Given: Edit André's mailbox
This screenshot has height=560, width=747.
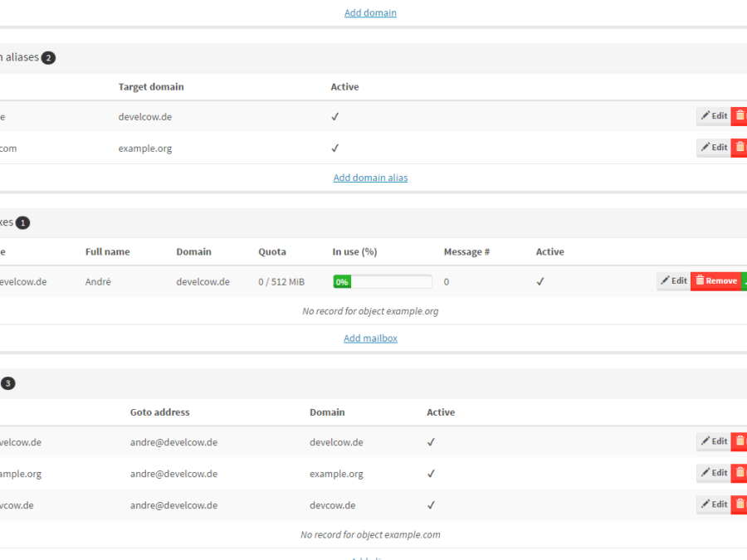Looking at the screenshot, I should pyautogui.click(x=673, y=281).
